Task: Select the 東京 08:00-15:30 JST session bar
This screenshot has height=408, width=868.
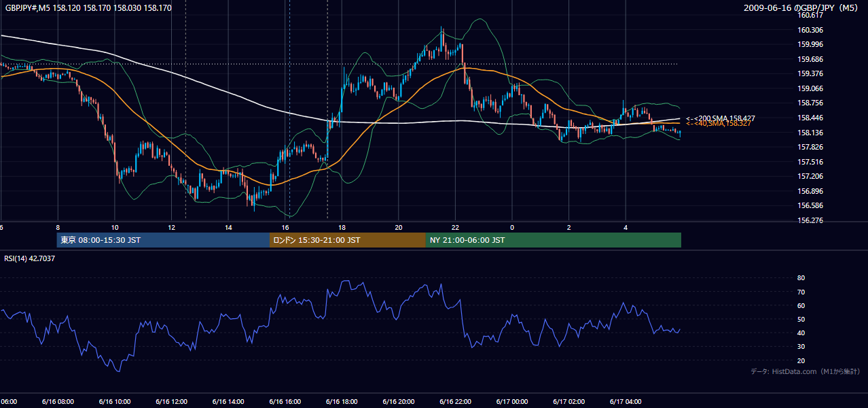Action: coord(163,240)
